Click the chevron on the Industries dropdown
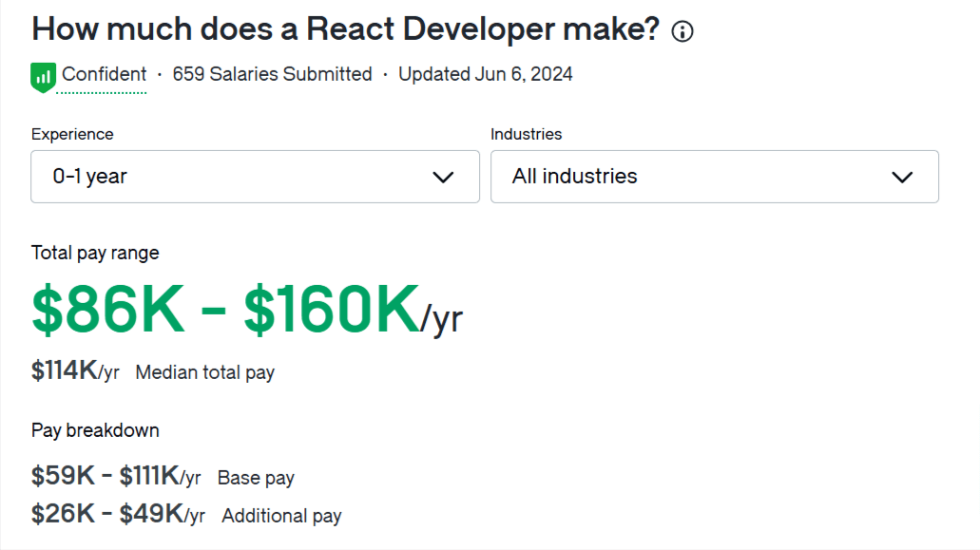 pos(901,177)
